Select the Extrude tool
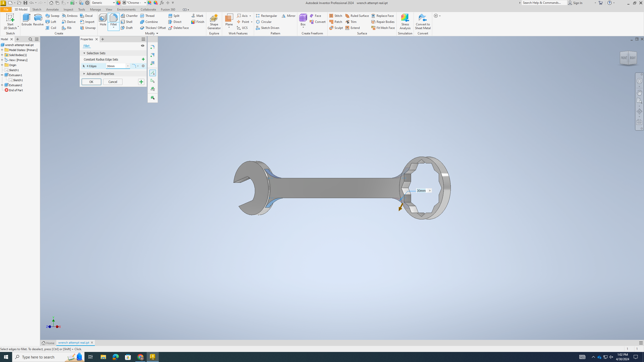Image resolution: width=644 pixels, height=362 pixels. point(26,20)
